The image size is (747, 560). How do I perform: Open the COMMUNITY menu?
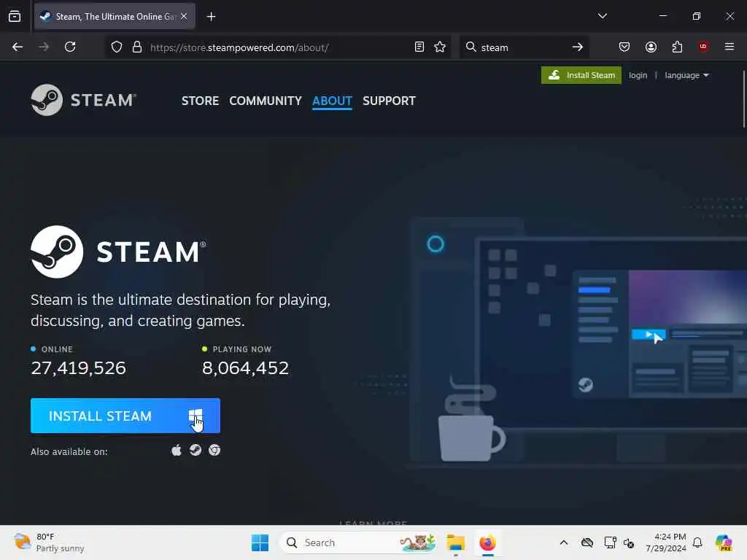[x=266, y=101]
